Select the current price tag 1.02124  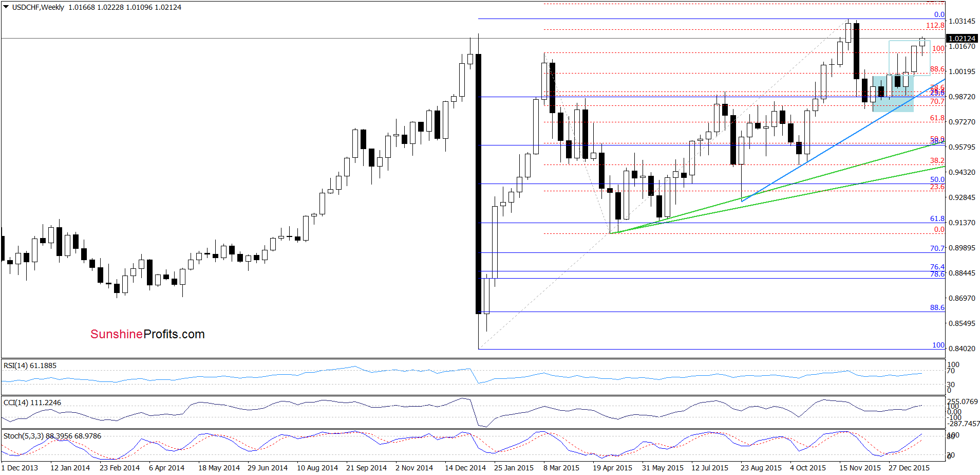pyautogui.click(x=962, y=39)
